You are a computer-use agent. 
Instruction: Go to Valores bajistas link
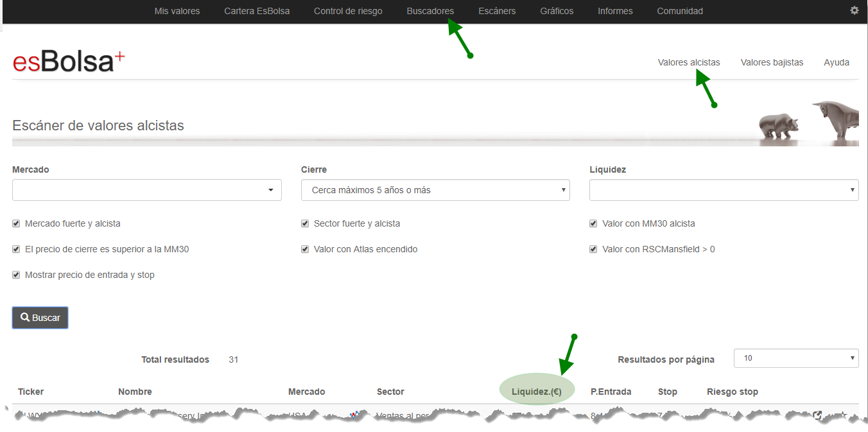(x=772, y=62)
